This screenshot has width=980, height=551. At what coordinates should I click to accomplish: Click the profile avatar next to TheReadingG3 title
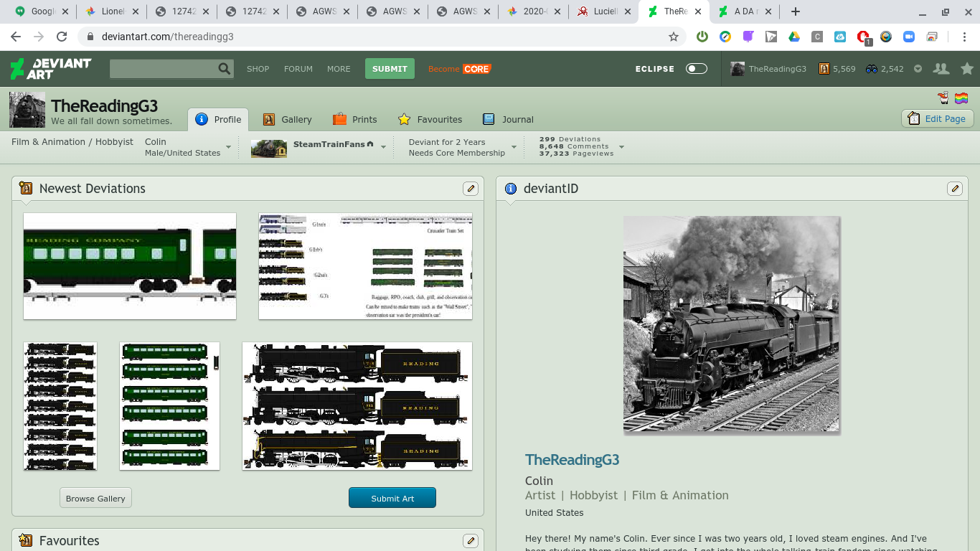(x=27, y=110)
